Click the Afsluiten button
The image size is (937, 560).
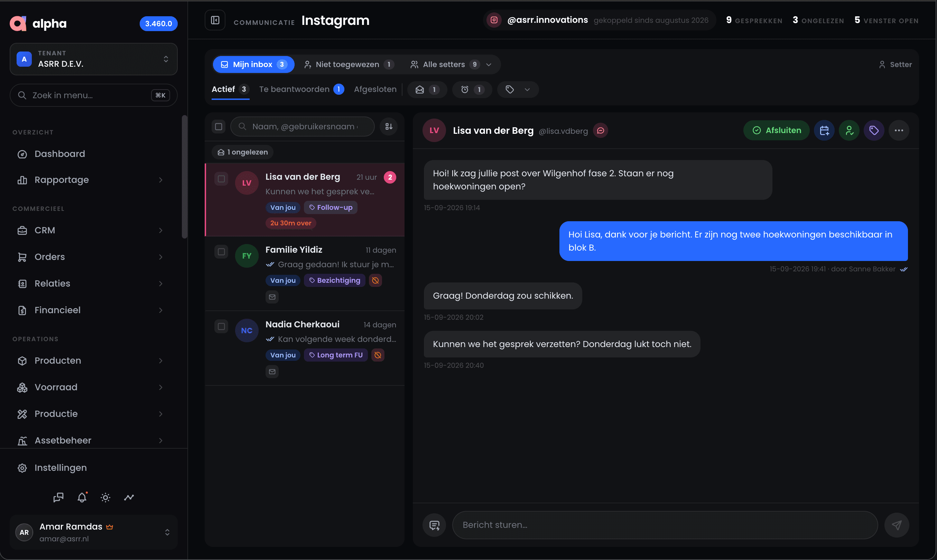pyautogui.click(x=776, y=131)
